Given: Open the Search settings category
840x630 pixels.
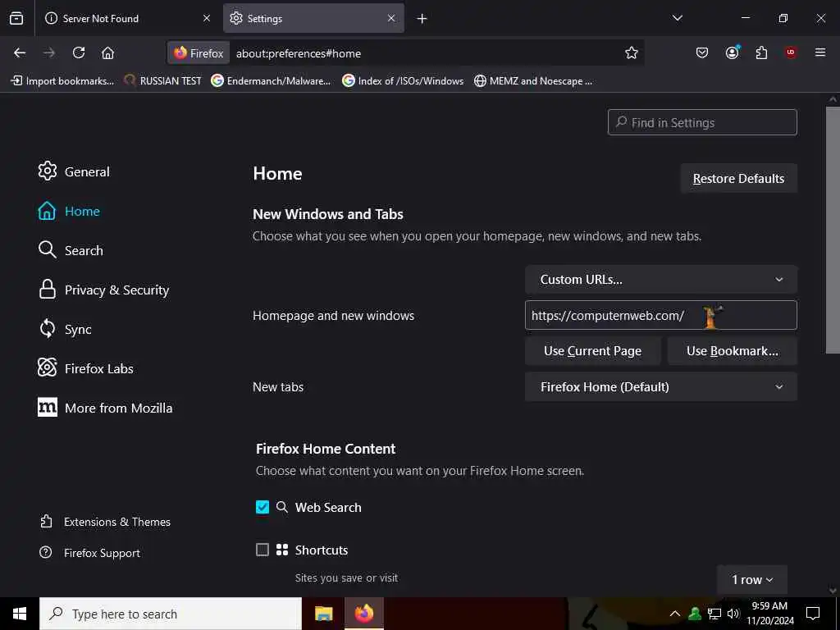Looking at the screenshot, I should pos(71,250).
